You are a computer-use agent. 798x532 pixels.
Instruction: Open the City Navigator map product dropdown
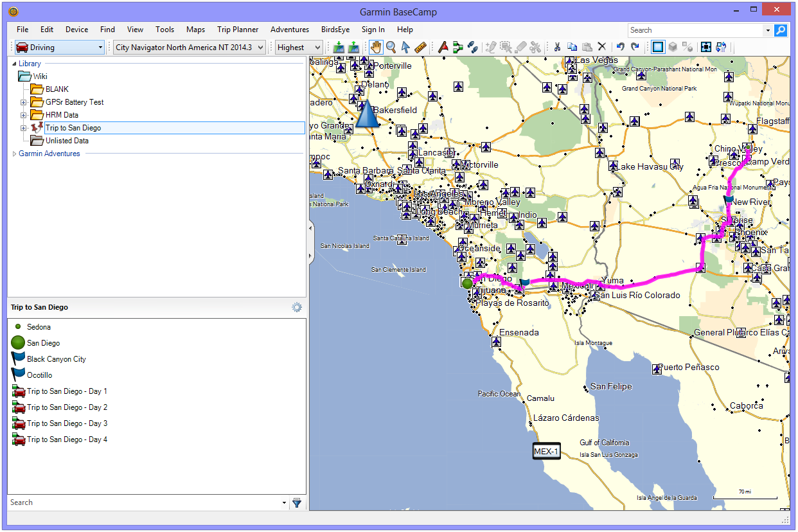point(190,47)
